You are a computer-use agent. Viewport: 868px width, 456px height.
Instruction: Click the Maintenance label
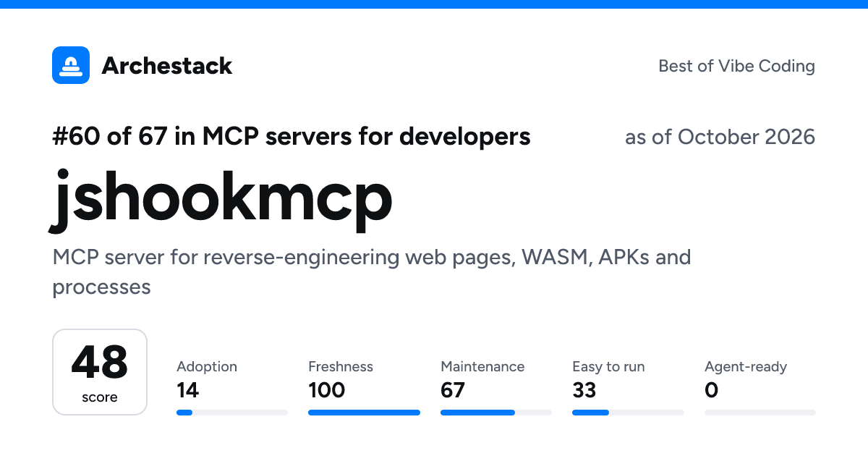tap(482, 367)
